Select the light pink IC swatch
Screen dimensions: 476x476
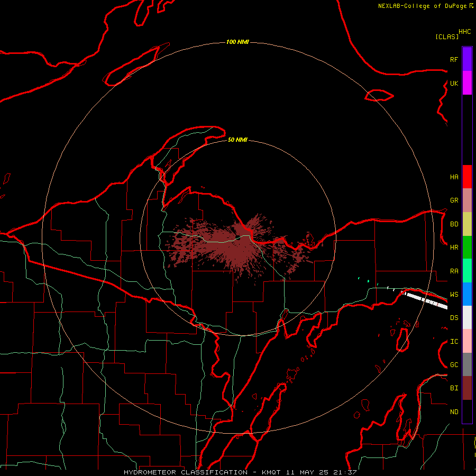pyautogui.click(x=467, y=341)
